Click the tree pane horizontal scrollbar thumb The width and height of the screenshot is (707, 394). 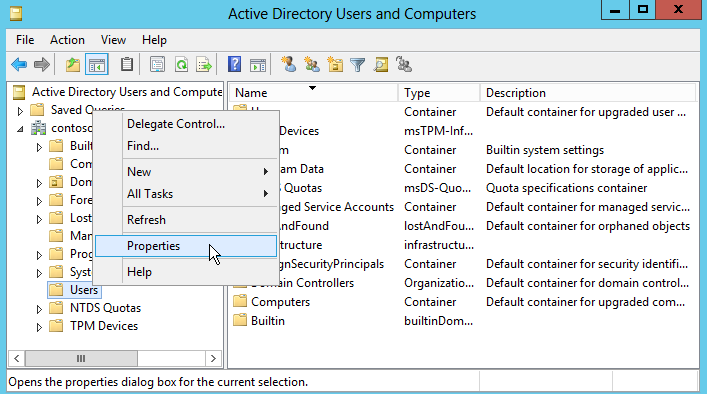click(x=81, y=359)
